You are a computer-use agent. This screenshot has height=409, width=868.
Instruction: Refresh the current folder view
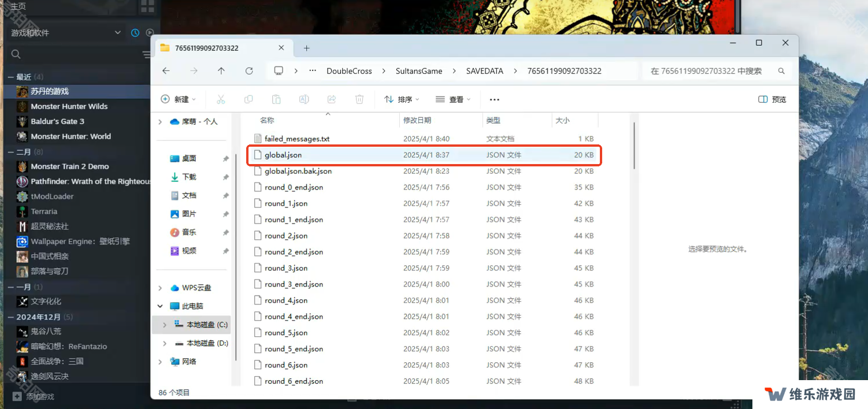[x=249, y=71]
